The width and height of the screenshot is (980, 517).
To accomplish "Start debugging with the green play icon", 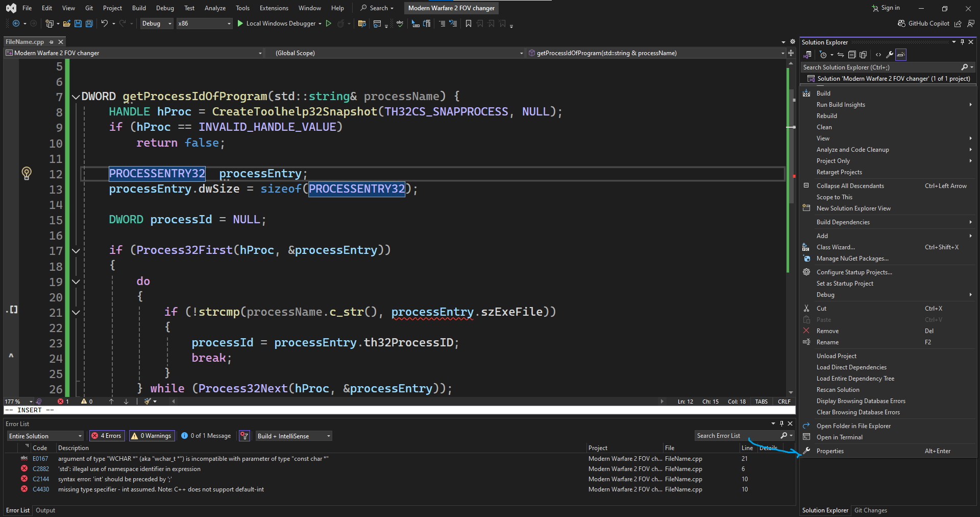I will coord(240,24).
